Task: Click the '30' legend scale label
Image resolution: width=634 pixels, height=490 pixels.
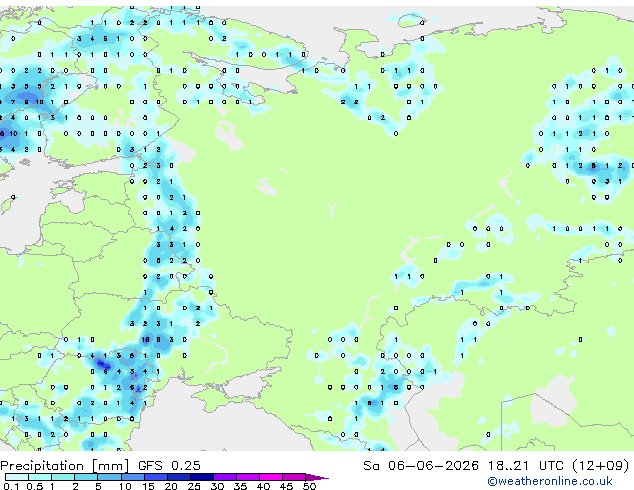Action: (x=217, y=486)
